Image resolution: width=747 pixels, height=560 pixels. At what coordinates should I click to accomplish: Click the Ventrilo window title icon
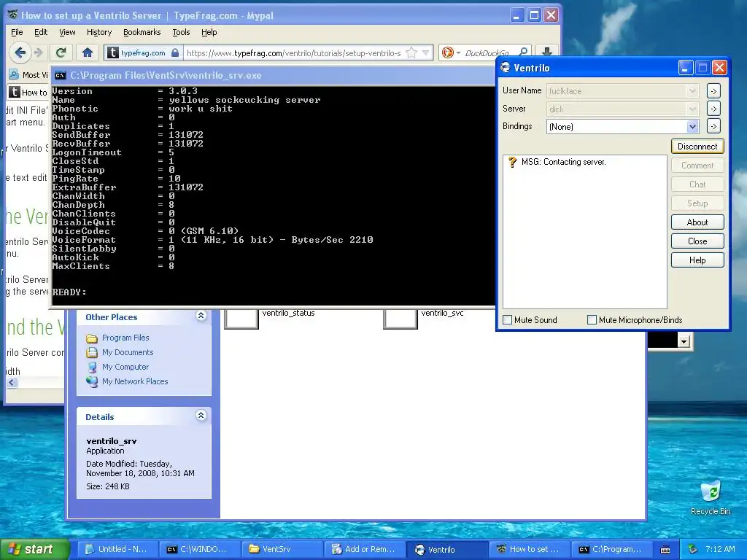pyautogui.click(x=505, y=68)
